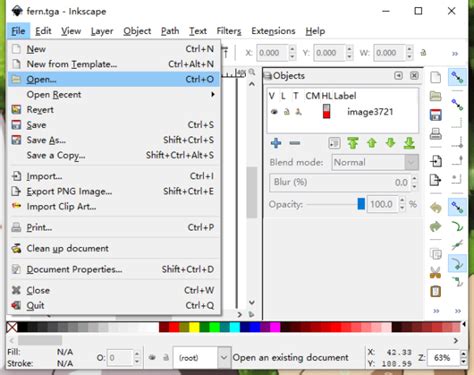Image resolution: width=474 pixels, height=375 pixels.
Task: Open the Blend mode Normal dropdown
Action: point(375,163)
